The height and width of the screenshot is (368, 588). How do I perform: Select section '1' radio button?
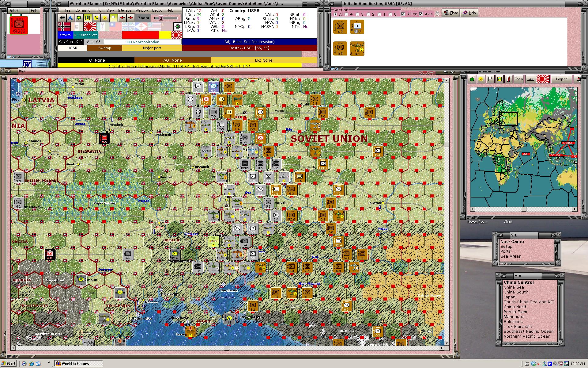point(379,14)
